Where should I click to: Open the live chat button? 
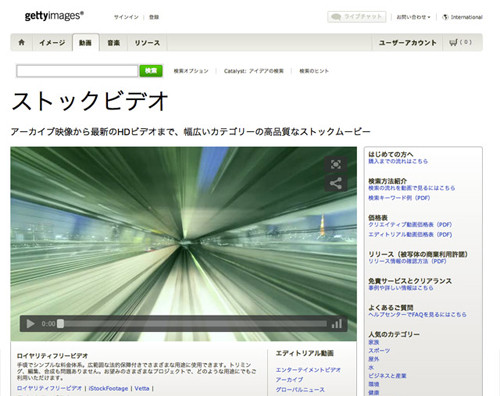pos(357,17)
